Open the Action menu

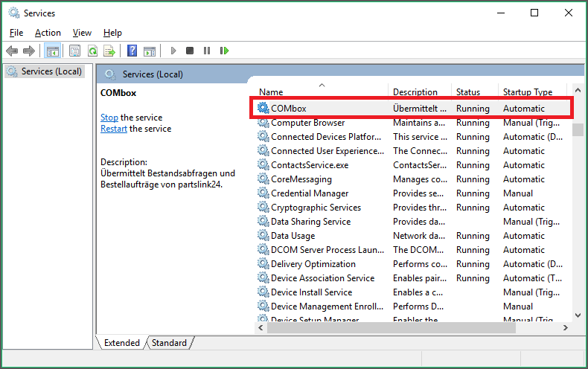point(48,33)
